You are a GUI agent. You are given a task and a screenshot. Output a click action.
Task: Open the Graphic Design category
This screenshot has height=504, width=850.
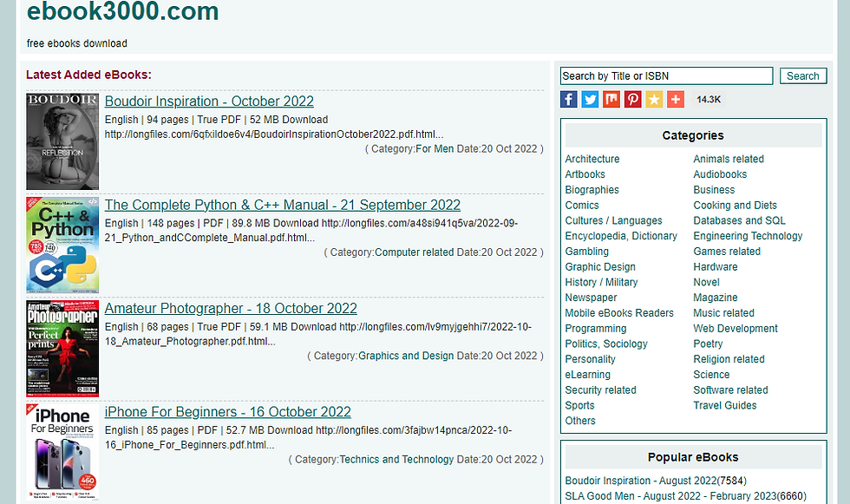600,266
